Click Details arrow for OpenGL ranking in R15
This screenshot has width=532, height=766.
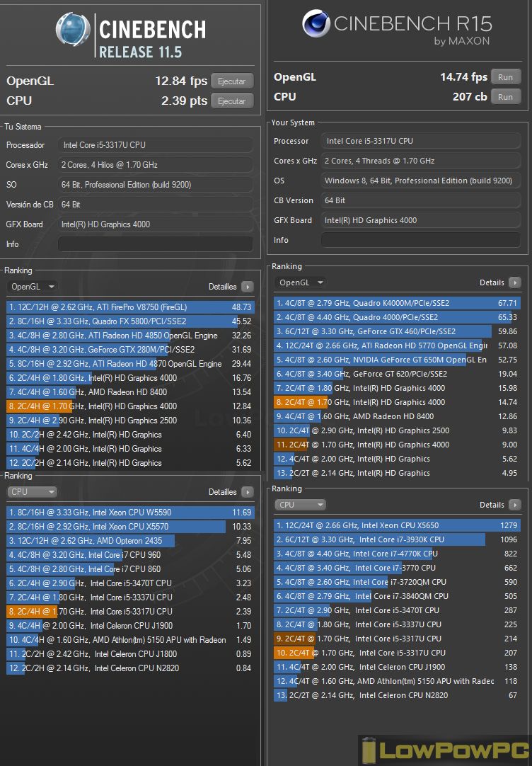coord(514,282)
